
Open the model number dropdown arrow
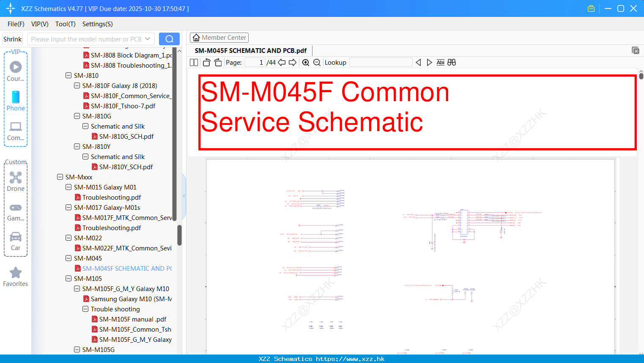[148, 39]
